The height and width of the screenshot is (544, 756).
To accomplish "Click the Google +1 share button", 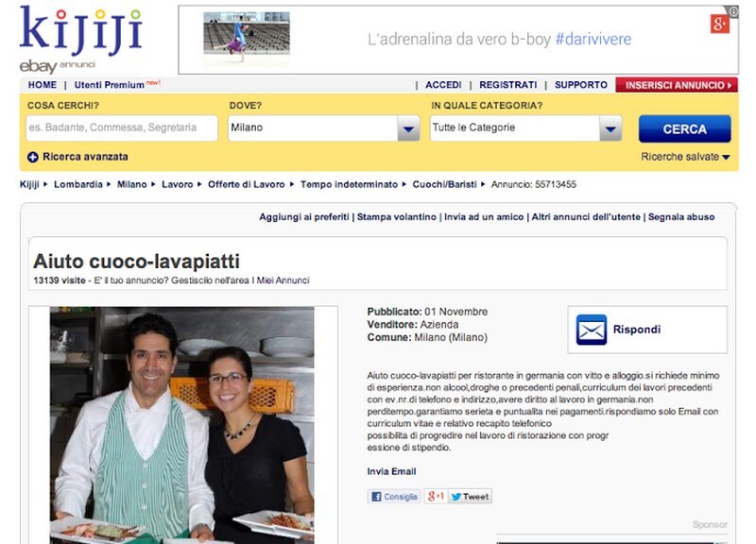I will click(435, 497).
